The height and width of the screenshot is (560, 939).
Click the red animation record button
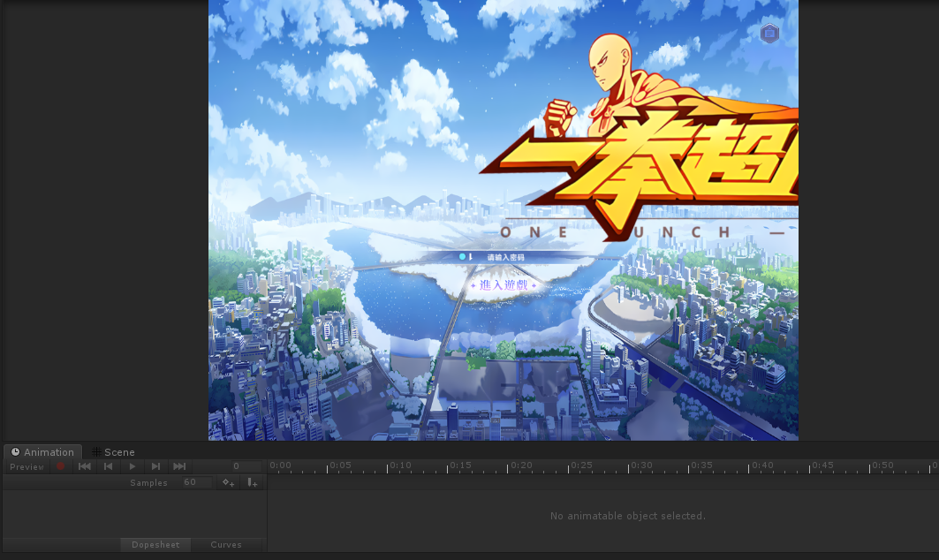pyautogui.click(x=61, y=466)
